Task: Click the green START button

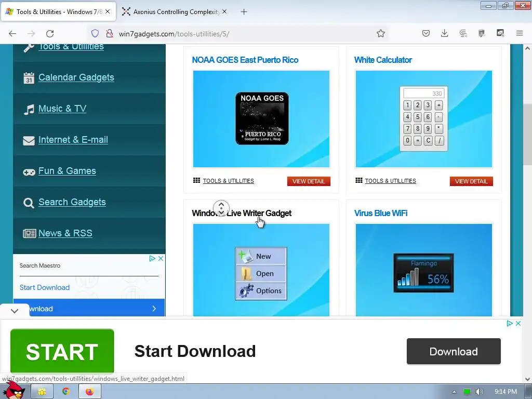Action: (62, 351)
